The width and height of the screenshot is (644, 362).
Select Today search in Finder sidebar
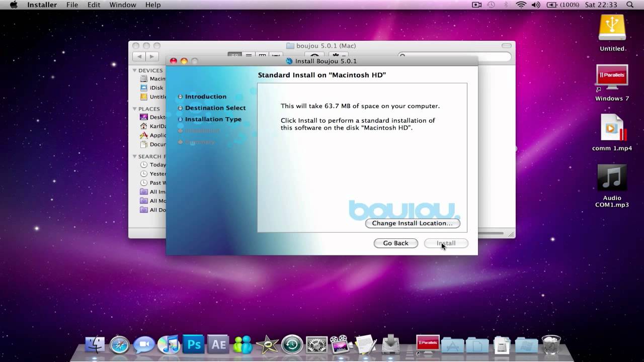[152, 165]
